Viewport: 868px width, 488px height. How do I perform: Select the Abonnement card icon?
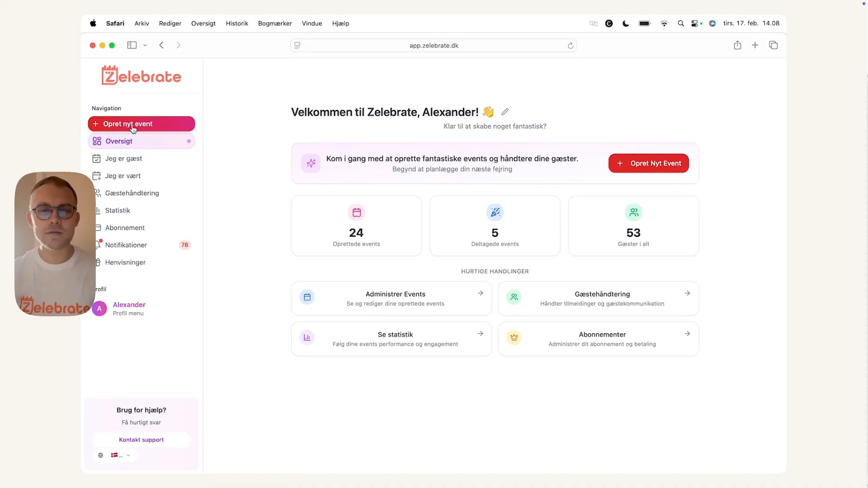point(98,228)
